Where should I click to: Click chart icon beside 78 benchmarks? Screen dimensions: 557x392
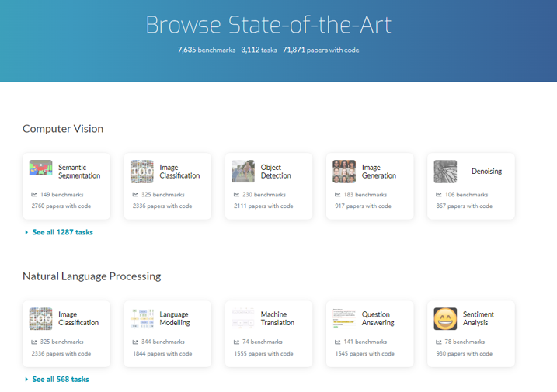pyautogui.click(x=438, y=342)
